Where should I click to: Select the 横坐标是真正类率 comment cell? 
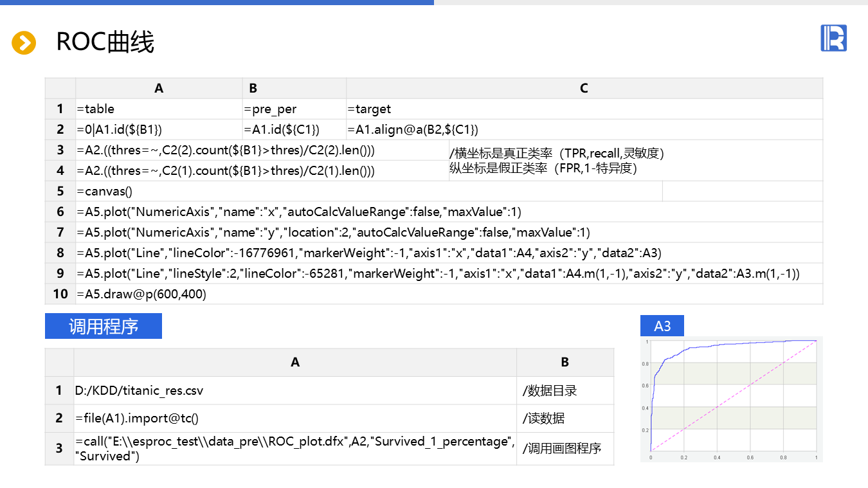(635, 161)
